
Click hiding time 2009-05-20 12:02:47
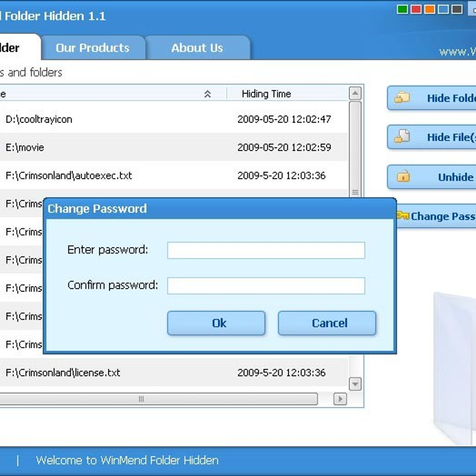(x=284, y=119)
